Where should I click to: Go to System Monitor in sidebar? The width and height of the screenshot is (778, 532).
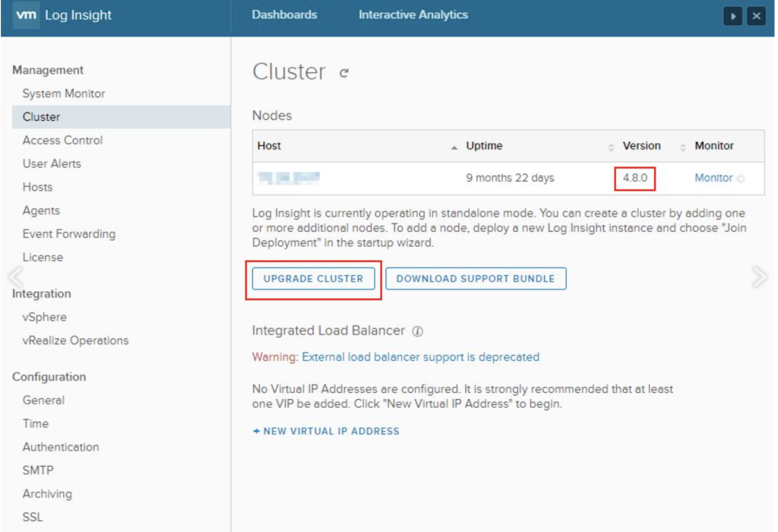(64, 93)
